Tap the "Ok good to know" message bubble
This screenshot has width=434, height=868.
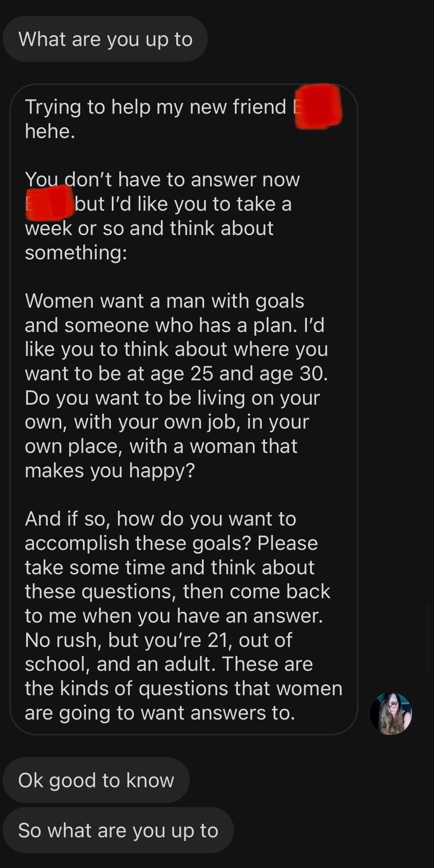click(96, 780)
